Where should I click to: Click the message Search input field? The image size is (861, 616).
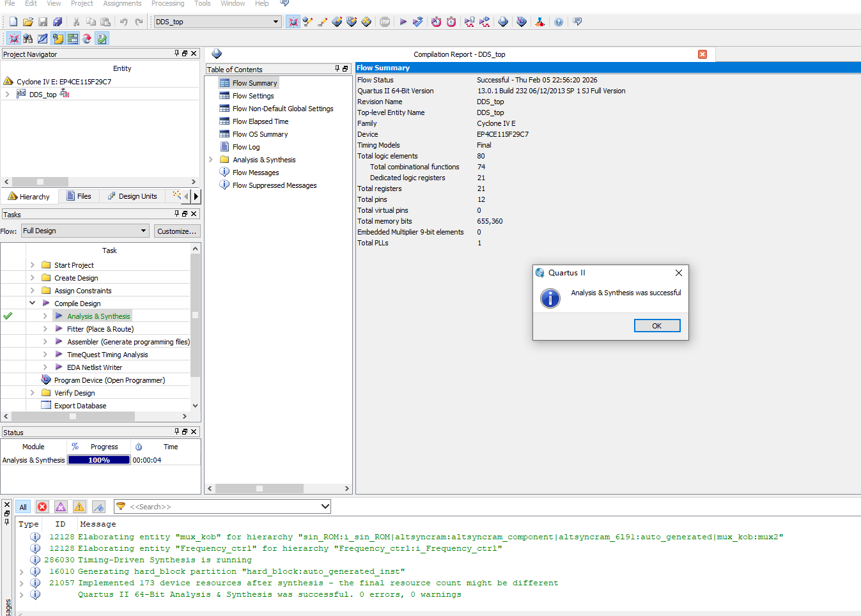[x=224, y=507]
